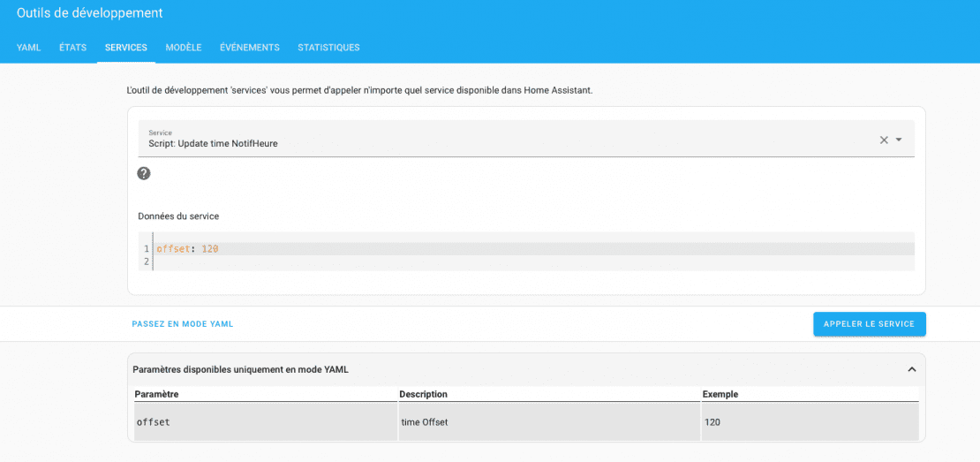
Task: Click the offset parameter cell in the table
Action: coord(265,422)
